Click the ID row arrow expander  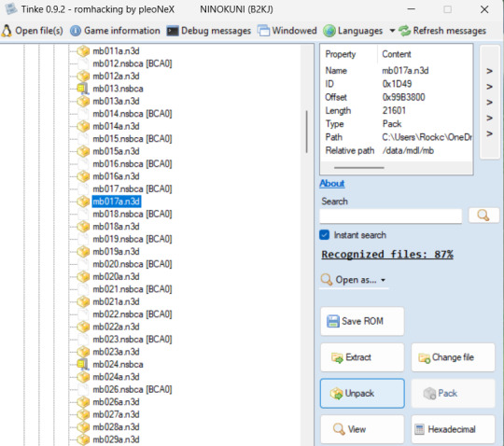(x=489, y=87)
